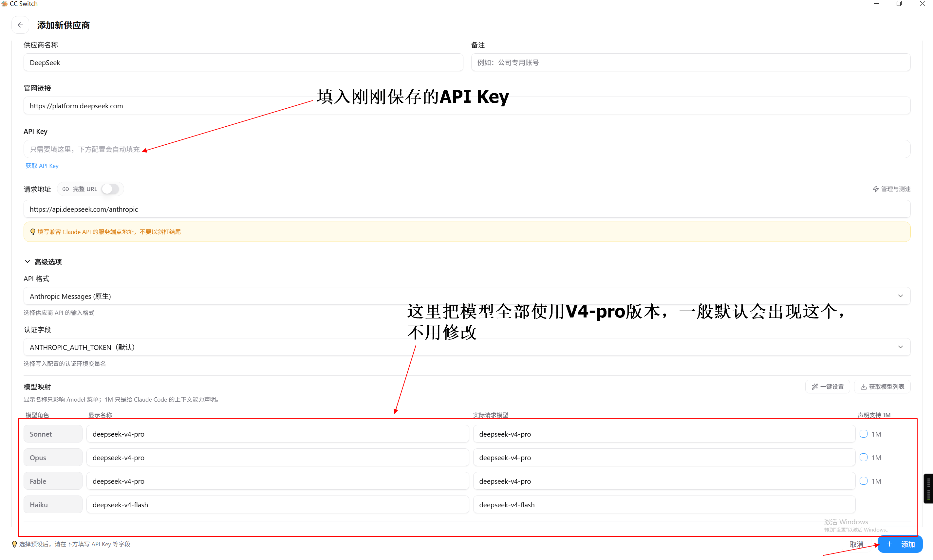The image size is (933, 560).
Task: Focus the 供应商名称 field with DeepSeek
Action: (243, 63)
